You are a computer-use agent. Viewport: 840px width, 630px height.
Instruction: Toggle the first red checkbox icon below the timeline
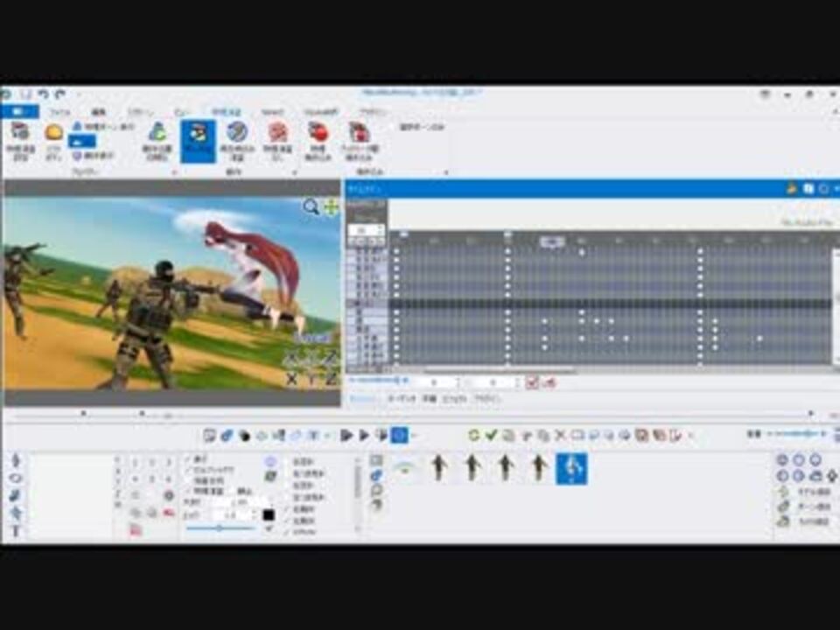(532, 382)
